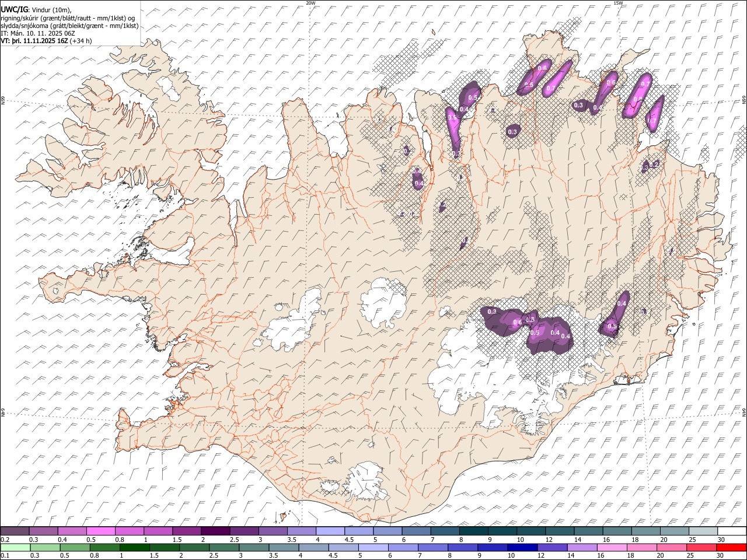The image size is (747, 560).
Task: Click the '0.2' label in the snow scale
Action: (4, 540)
